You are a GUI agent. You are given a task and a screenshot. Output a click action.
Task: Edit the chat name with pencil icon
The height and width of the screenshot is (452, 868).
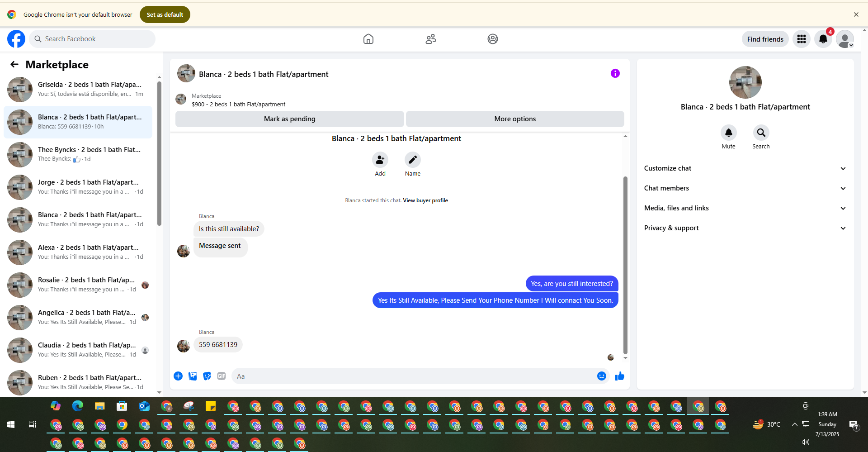(x=413, y=160)
